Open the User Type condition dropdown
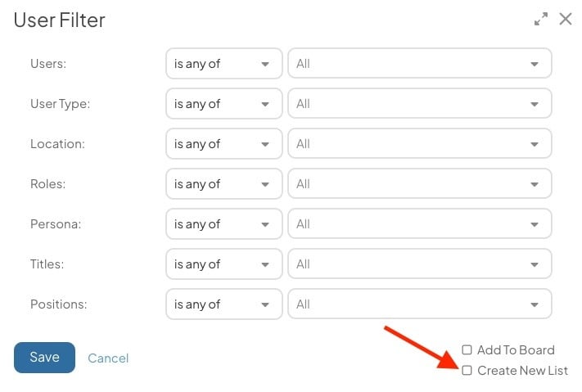 (x=223, y=104)
